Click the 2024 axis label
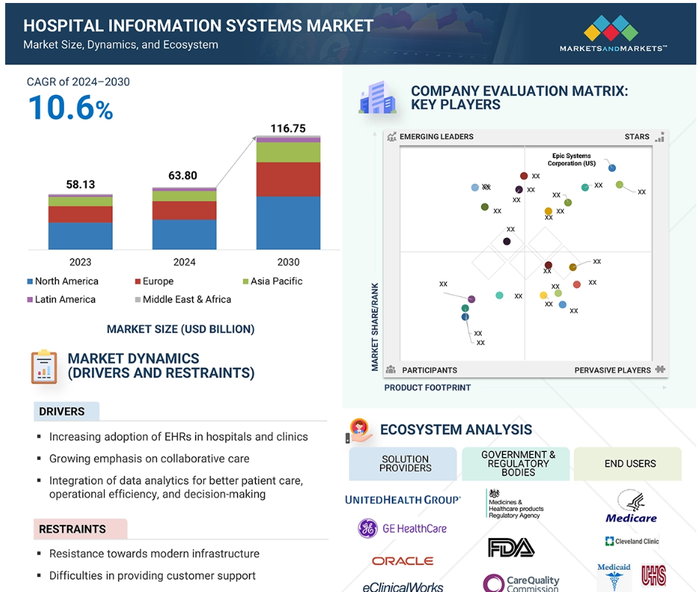 pos(184,262)
